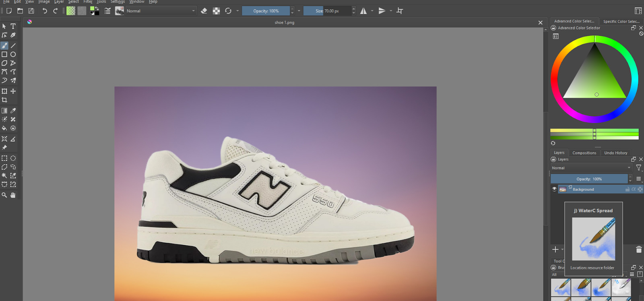The width and height of the screenshot is (644, 301).
Task: Switch to the Compositions tab
Action: [x=584, y=153]
